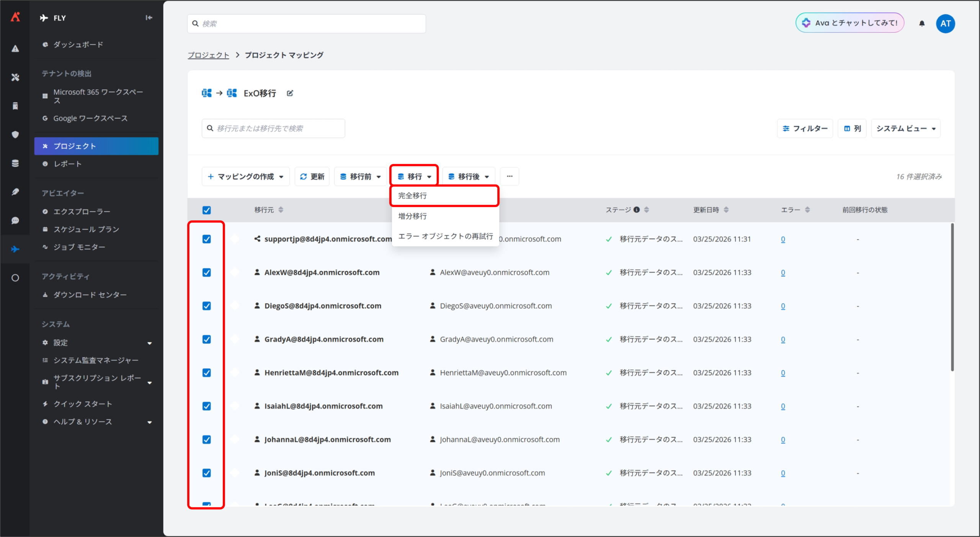Open the AT user avatar menu
The image size is (980, 537).
click(x=945, y=23)
